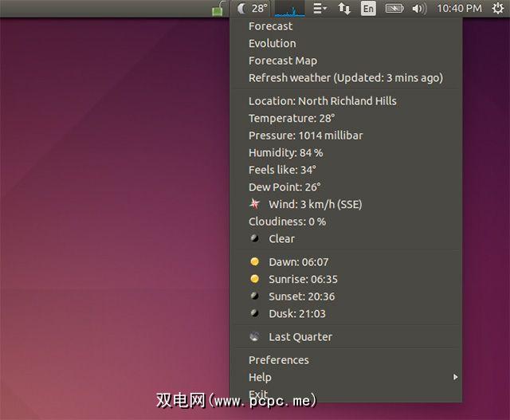Click the Clear condition label
The height and width of the screenshot is (420, 510).
(281, 239)
